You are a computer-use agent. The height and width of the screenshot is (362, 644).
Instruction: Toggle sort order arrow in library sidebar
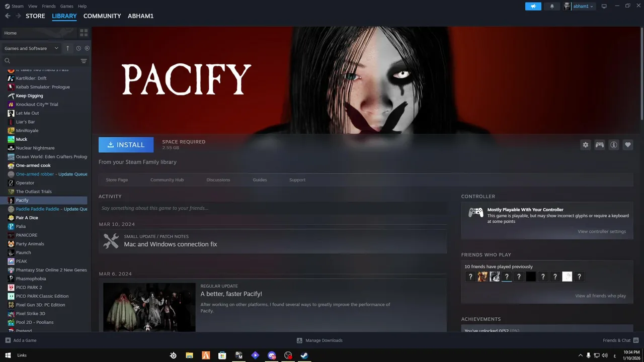(68, 48)
